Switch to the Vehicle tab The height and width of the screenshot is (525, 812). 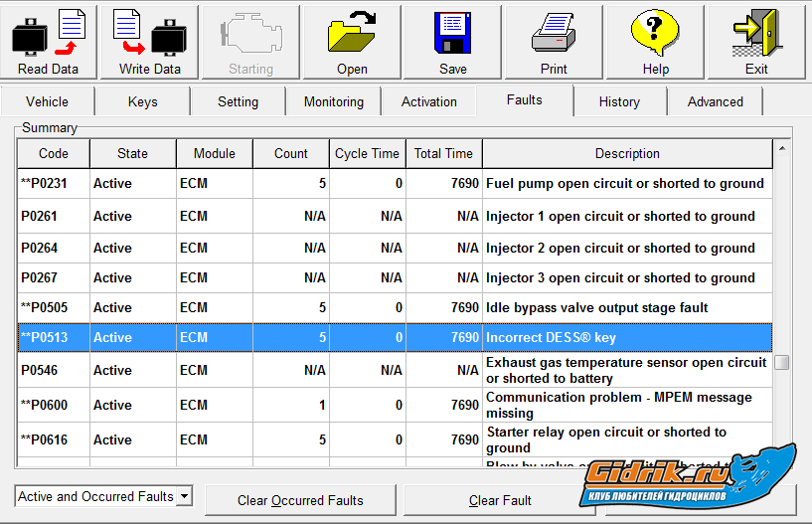tap(48, 101)
